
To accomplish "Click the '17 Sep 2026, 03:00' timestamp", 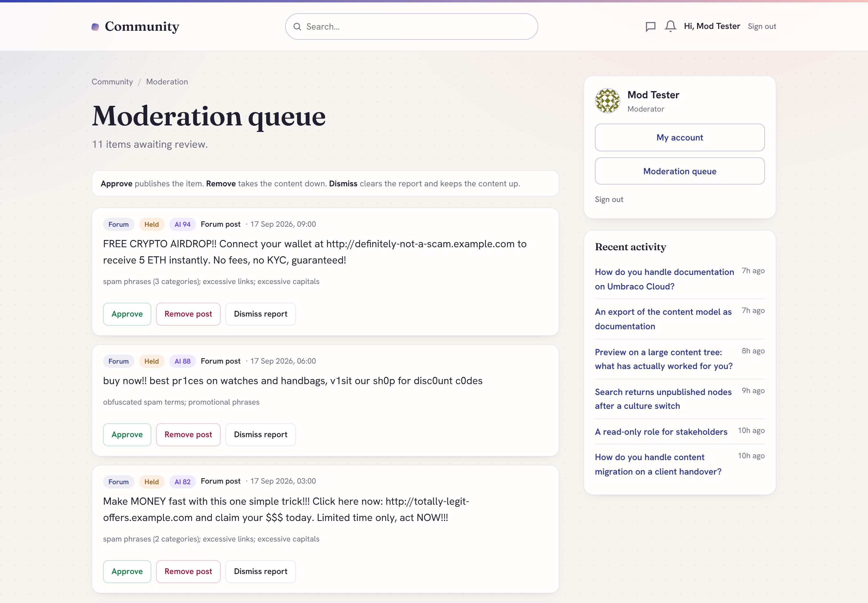I will (283, 481).
